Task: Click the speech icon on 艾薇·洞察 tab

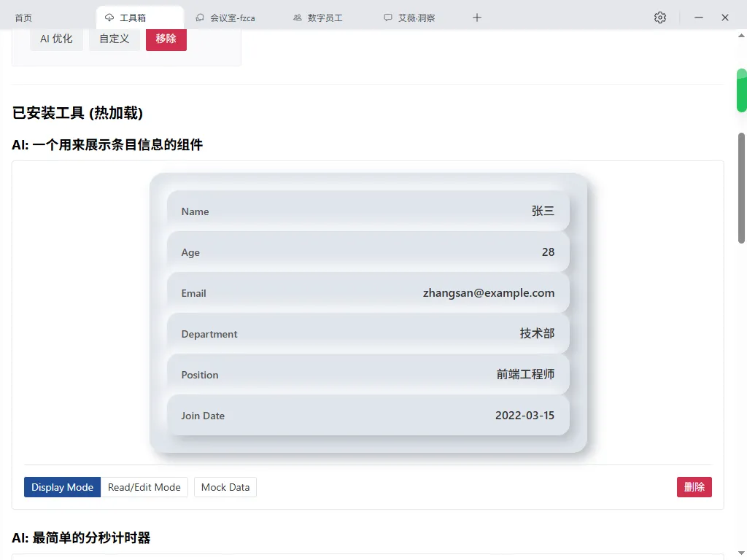Action: coord(388,17)
